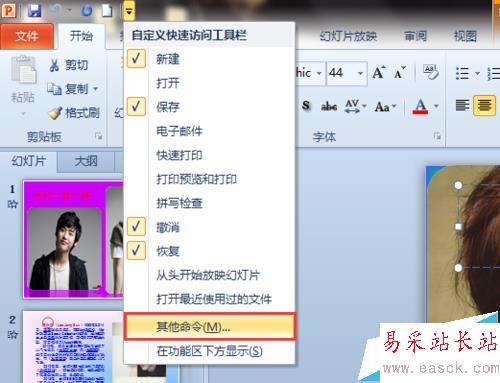Click the Center alignment icon

[484, 105]
